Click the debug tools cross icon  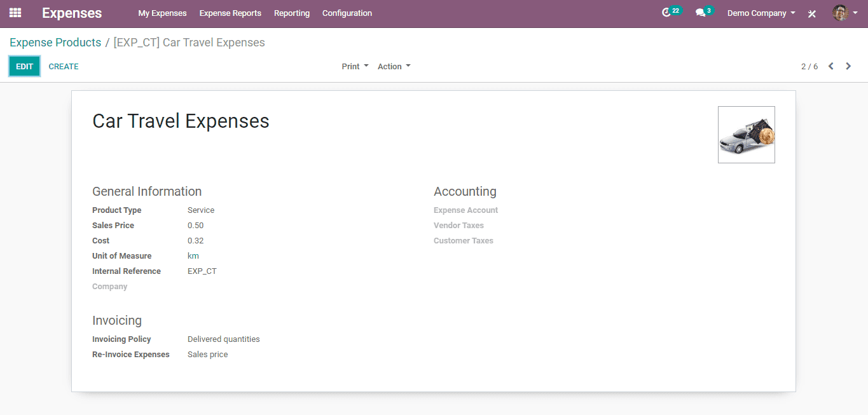[x=812, y=13]
